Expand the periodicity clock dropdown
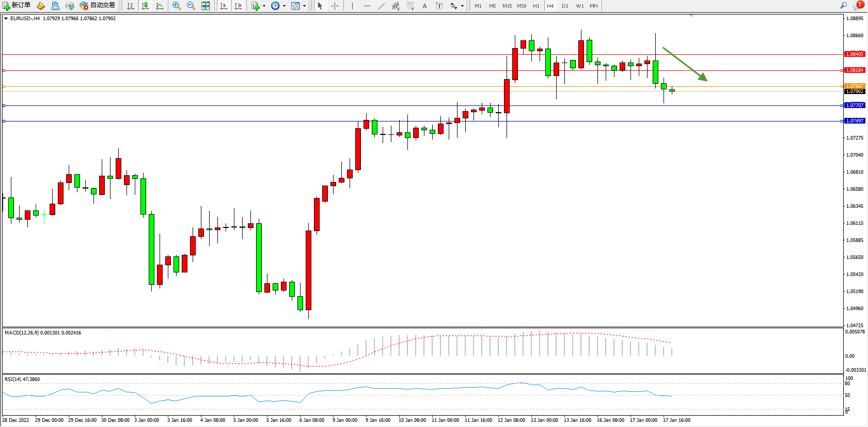This screenshot has width=868, height=427. (x=284, y=6)
